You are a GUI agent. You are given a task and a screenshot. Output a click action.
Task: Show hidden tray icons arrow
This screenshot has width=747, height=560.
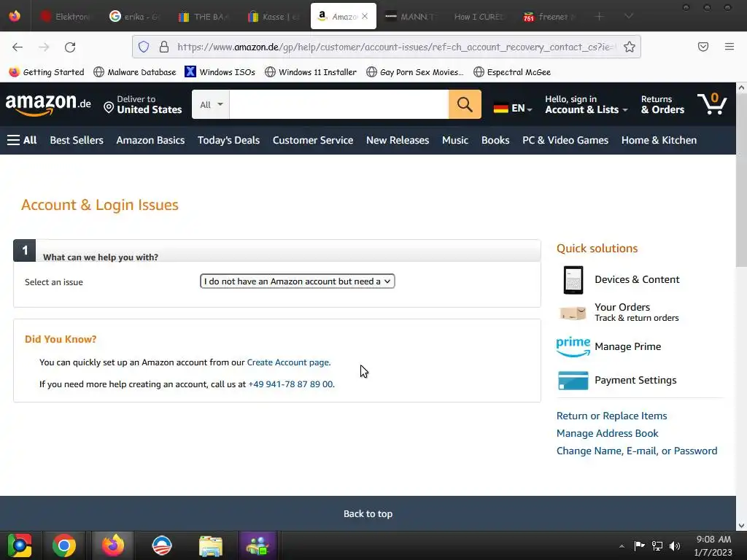[622, 546]
